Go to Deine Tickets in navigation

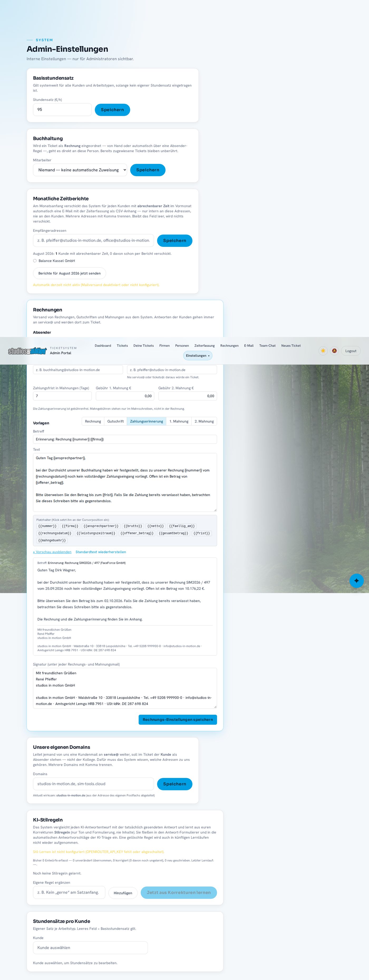click(x=144, y=346)
